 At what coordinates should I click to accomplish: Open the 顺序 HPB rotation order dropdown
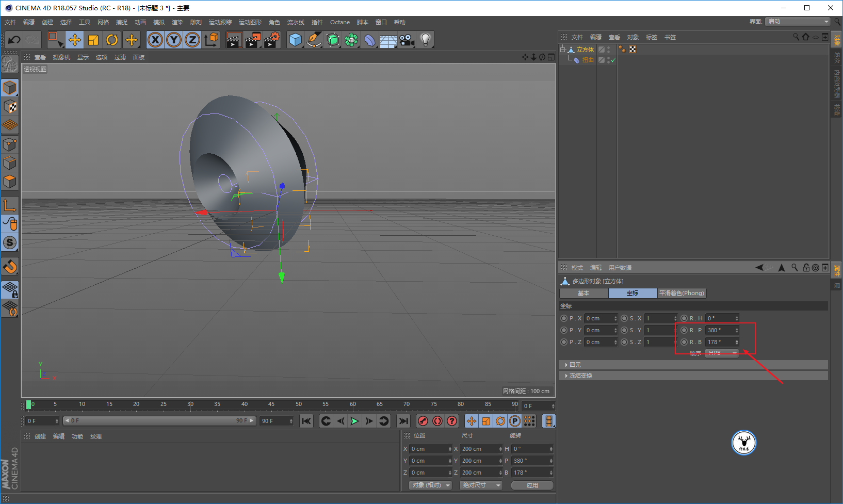pyautogui.click(x=722, y=353)
